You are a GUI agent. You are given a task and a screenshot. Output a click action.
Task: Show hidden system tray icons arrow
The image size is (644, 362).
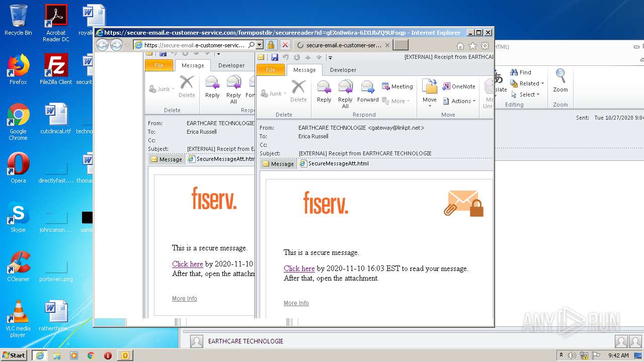(561, 355)
